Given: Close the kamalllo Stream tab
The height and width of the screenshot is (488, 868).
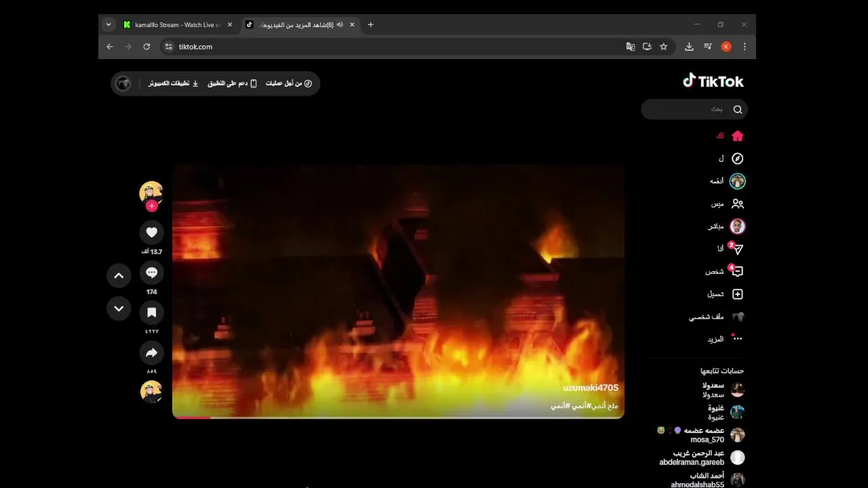Looking at the screenshot, I should [x=229, y=24].
